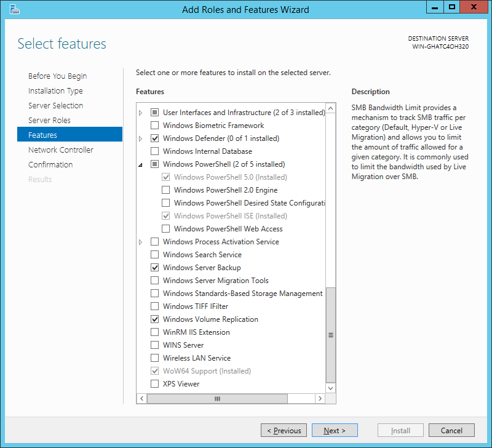This screenshot has width=492, height=448.
Task: Collapse the Windows PowerShell node
Action: 141,164
